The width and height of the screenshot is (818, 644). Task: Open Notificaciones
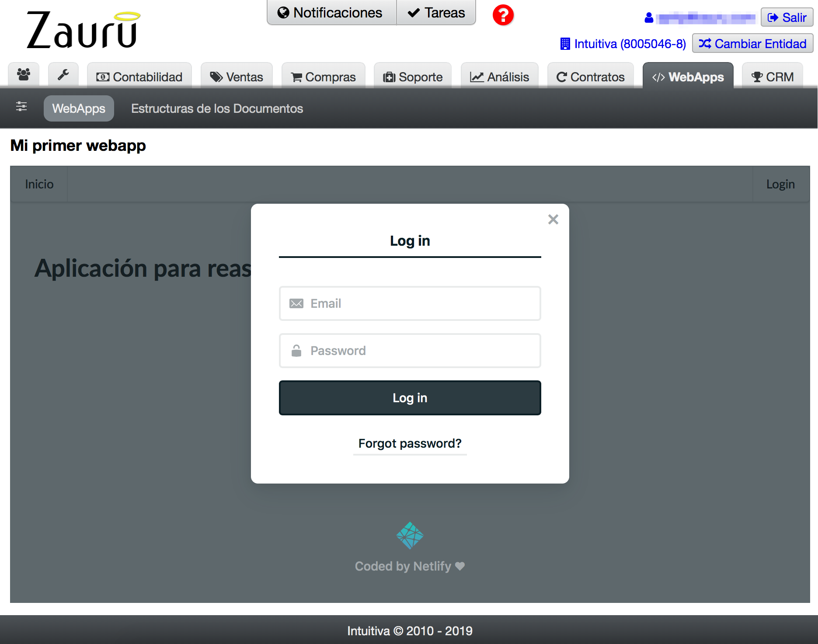[331, 13]
